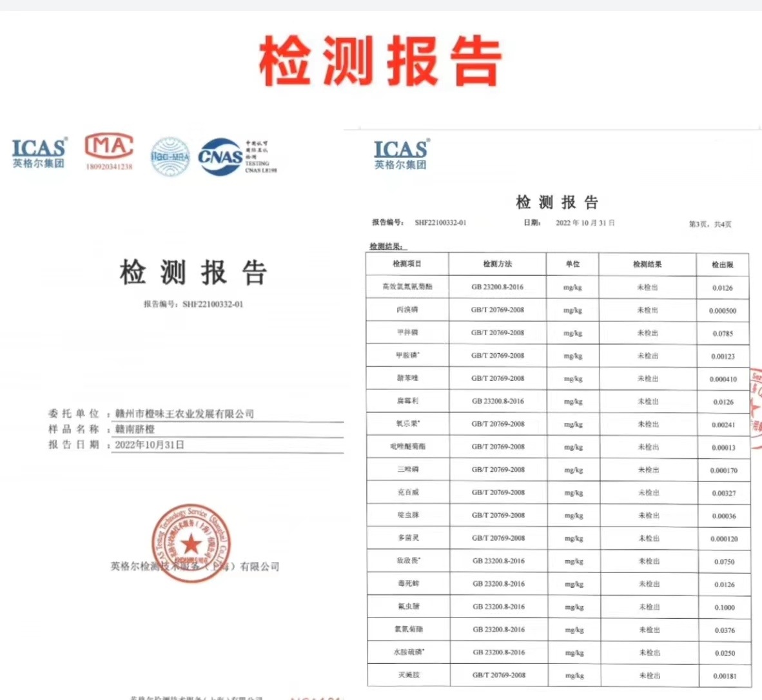Image resolution: width=762 pixels, height=700 pixels.
Task: Select the cover page report number SHF22100332-01
Action: [213, 304]
